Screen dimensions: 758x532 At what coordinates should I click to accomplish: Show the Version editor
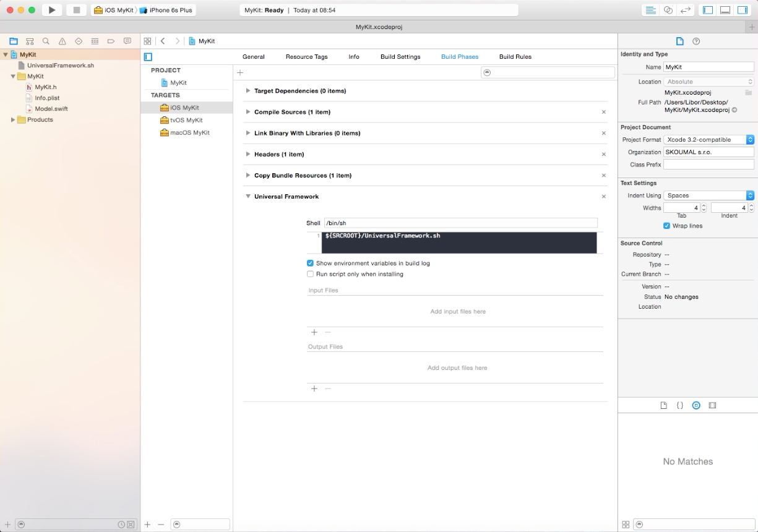coord(685,10)
